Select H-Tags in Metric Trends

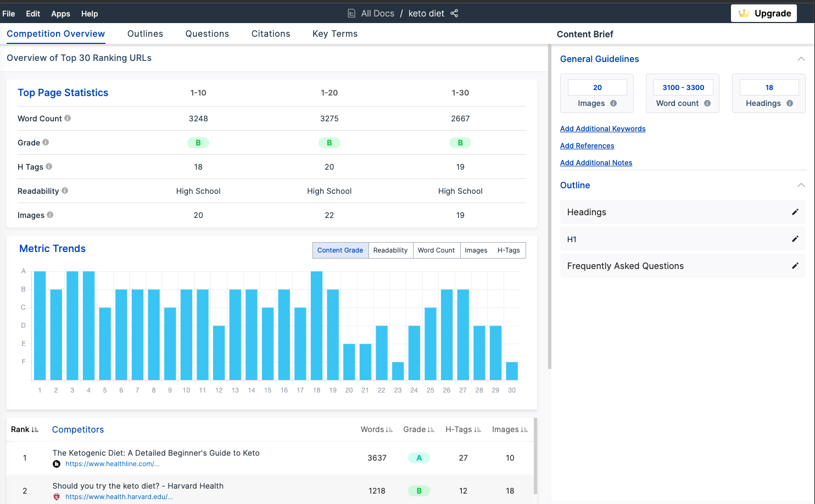point(509,250)
